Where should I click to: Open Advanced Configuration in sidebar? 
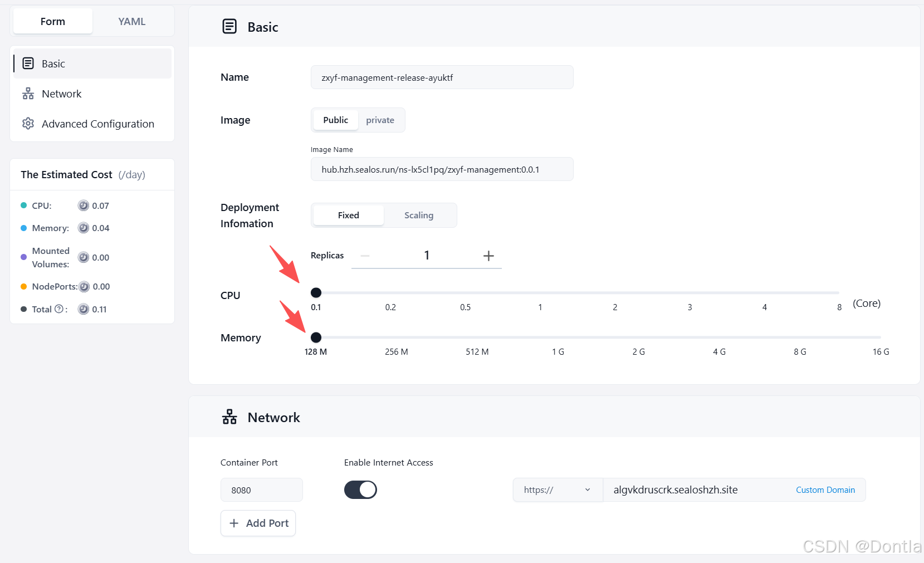click(92, 124)
